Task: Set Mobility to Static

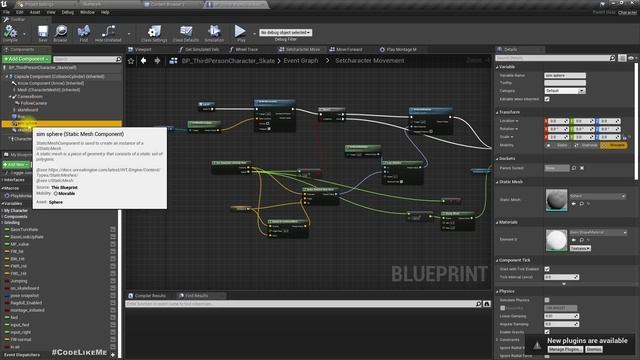Action: click(559, 145)
